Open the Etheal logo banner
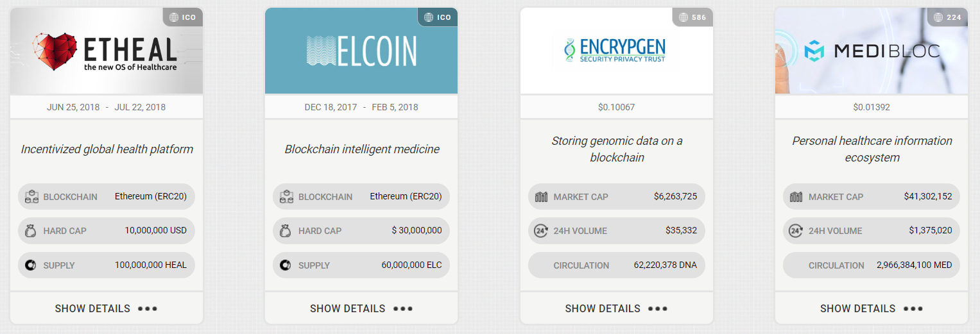 107,51
